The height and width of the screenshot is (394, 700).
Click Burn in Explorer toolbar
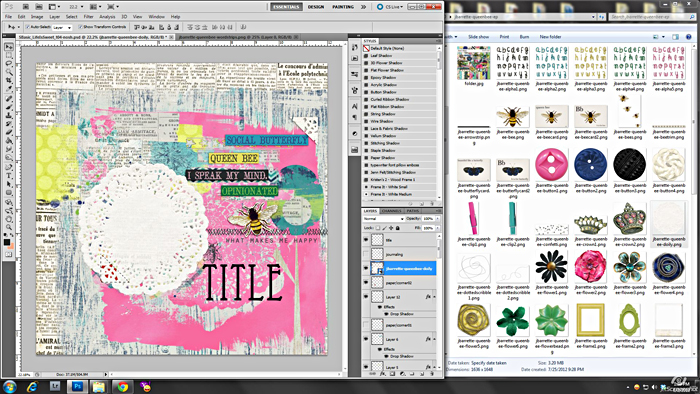pos(525,37)
